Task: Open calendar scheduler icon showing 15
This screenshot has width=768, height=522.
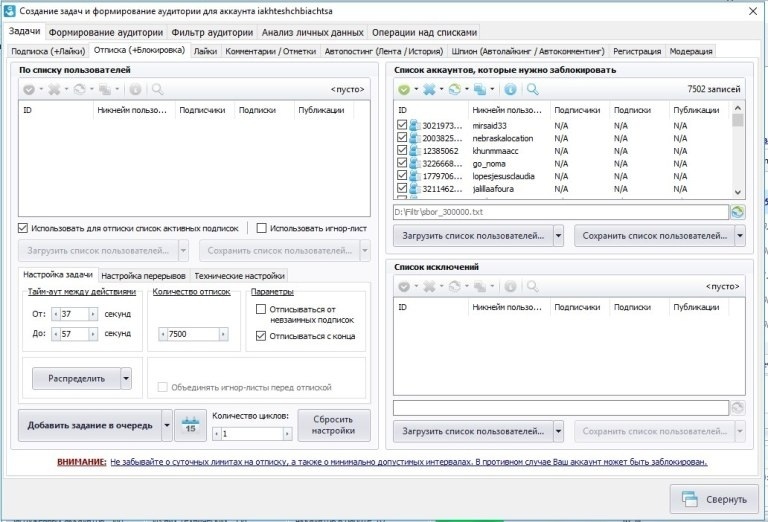Action: click(x=191, y=425)
